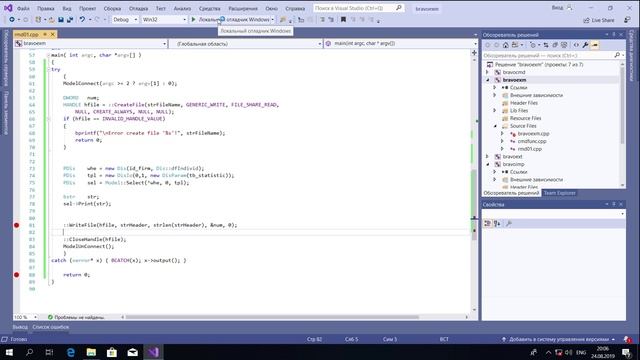
Task: Open the Mail app from the taskbar
Action: 133,352
